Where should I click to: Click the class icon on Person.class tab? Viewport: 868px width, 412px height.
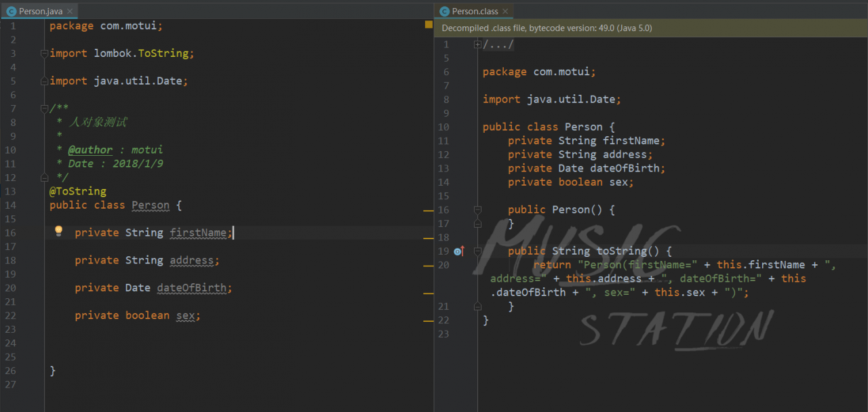444,12
